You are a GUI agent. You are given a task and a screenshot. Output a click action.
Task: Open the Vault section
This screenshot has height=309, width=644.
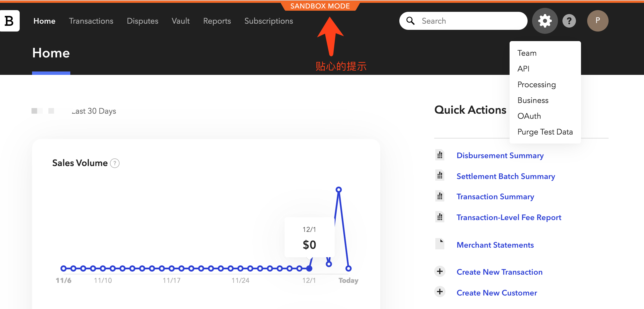(x=181, y=21)
